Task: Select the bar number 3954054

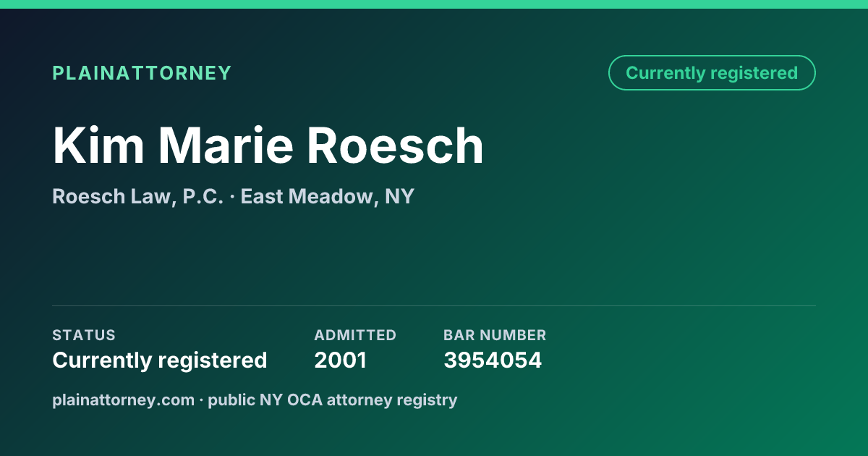Action: point(493,360)
